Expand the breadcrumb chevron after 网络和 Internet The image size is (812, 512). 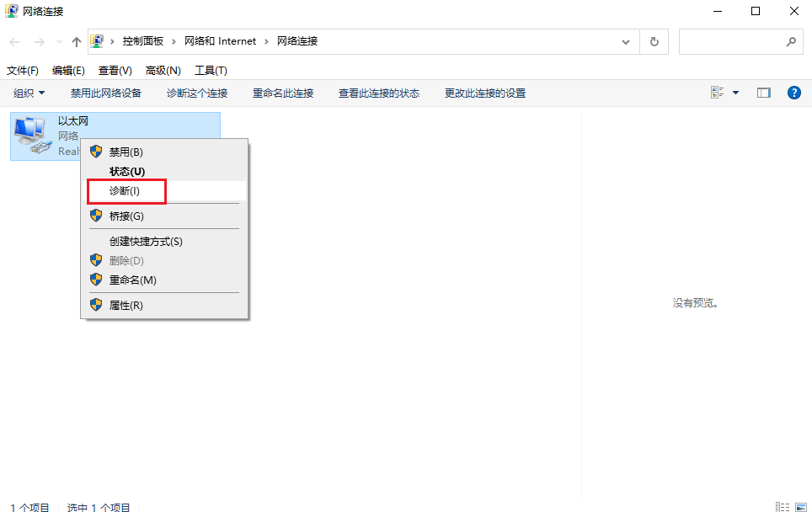click(265, 40)
